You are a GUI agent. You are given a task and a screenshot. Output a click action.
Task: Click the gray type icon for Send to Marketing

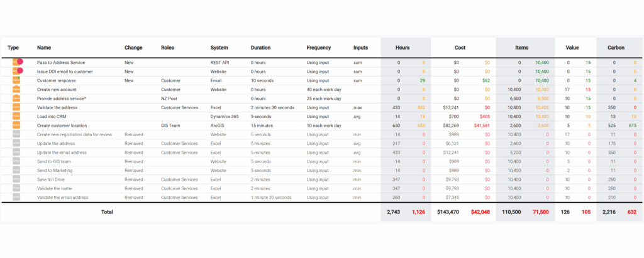(16, 171)
